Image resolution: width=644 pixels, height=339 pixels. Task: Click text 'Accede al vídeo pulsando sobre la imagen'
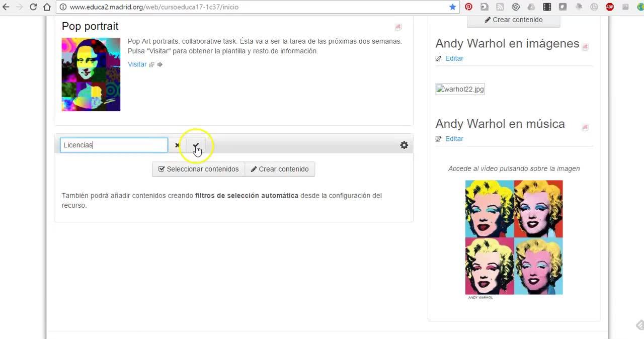514,169
